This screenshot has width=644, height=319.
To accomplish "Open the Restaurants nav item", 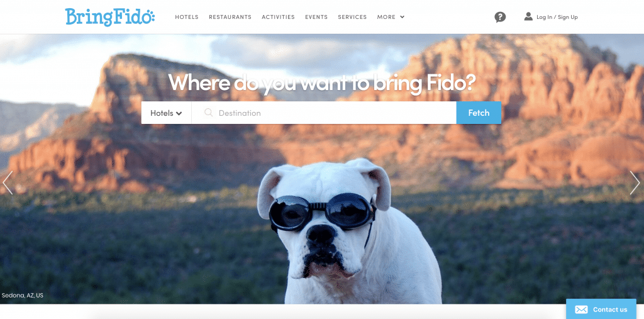I will [x=230, y=17].
